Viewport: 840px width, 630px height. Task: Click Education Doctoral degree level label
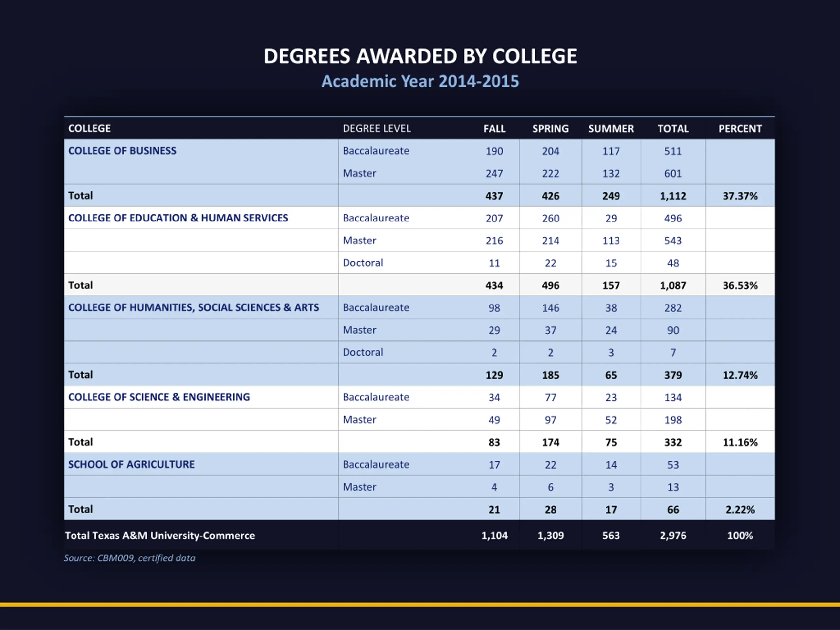pyautogui.click(x=363, y=263)
